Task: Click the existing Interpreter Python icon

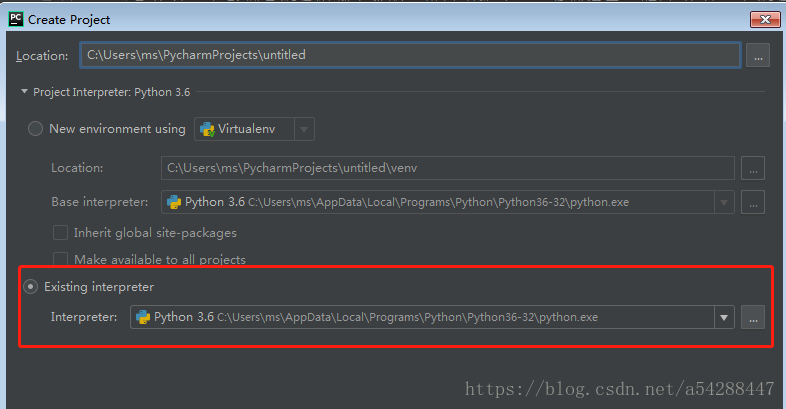Action: coord(143,317)
